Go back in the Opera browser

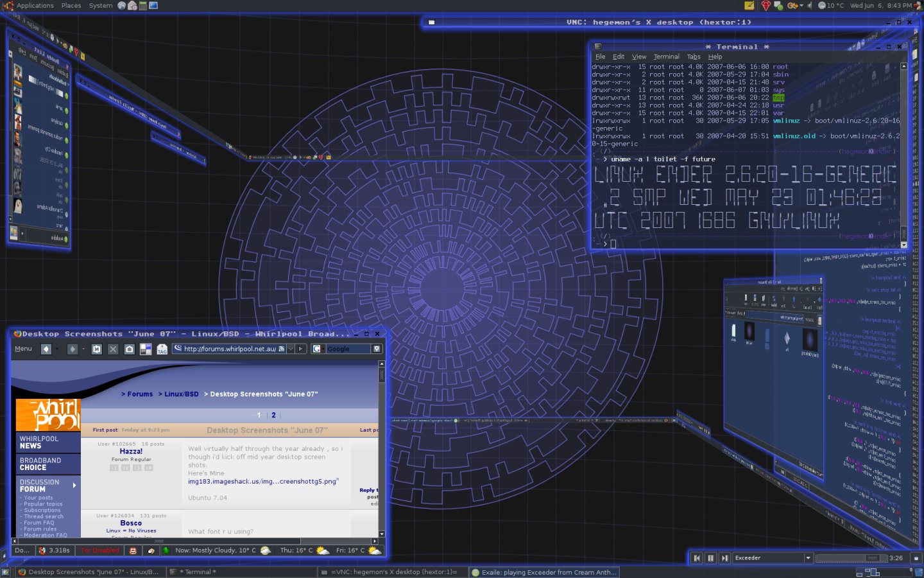point(46,349)
